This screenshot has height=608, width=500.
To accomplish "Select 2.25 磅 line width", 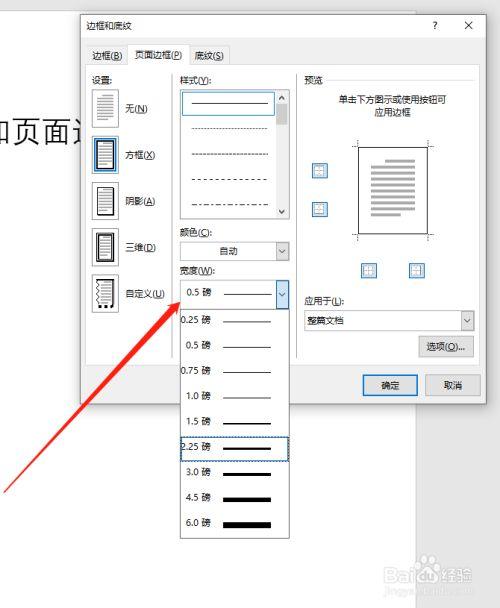I will (235, 449).
